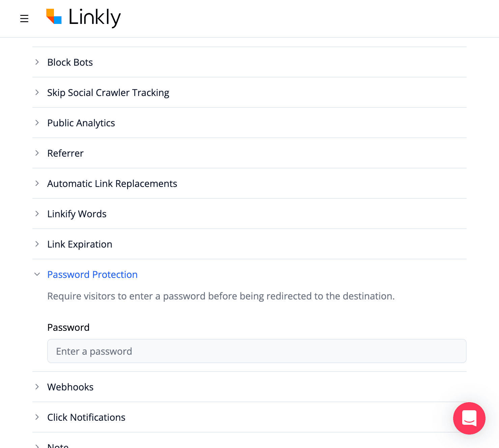The height and width of the screenshot is (448, 499).
Task: Select the Password Protection heading link
Action: point(92,274)
